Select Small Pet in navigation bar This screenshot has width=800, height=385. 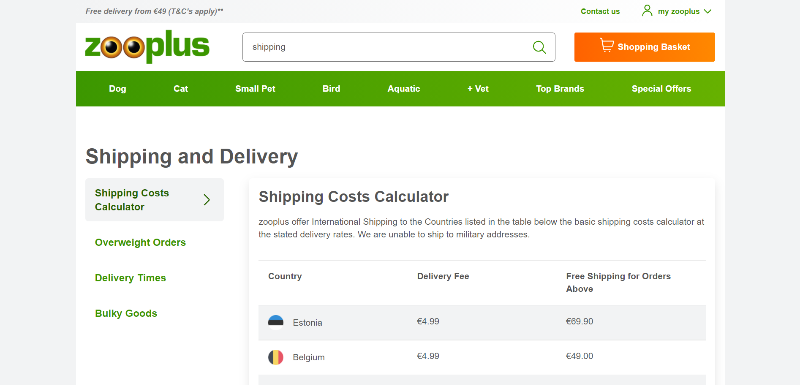255,89
